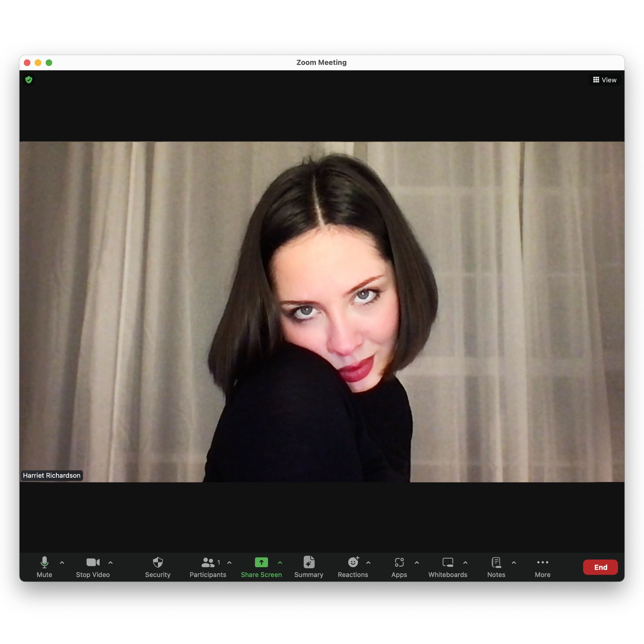Expand the chevron next to Whiteboards
644x644 pixels.
pyautogui.click(x=465, y=563)
